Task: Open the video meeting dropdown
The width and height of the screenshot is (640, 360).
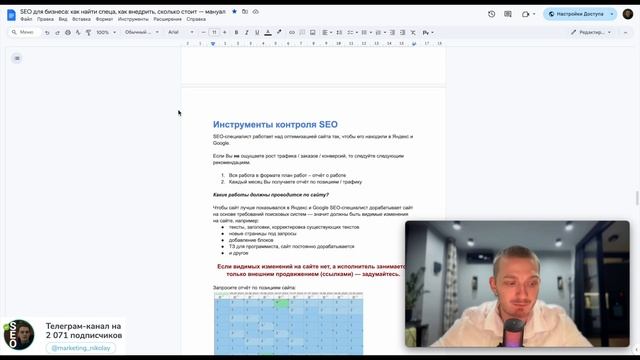Action: pos(529,14)
